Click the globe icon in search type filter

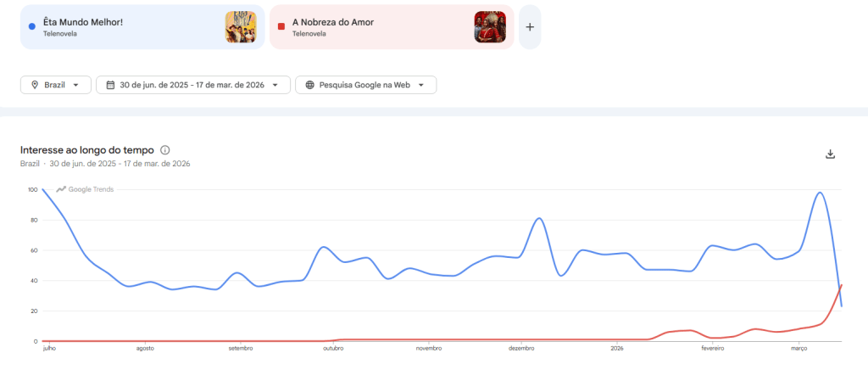coord(309,85)
